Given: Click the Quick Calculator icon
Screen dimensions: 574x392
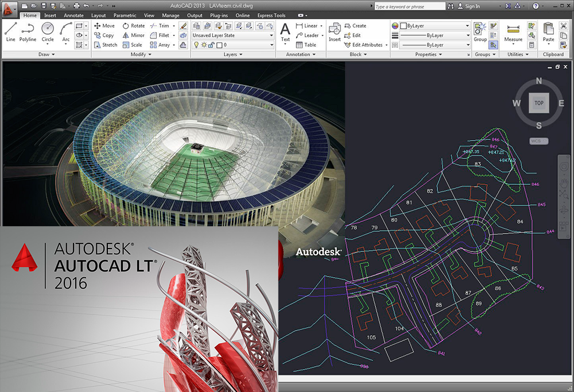Looking at the screenshot, I should [x=532, y=45].
